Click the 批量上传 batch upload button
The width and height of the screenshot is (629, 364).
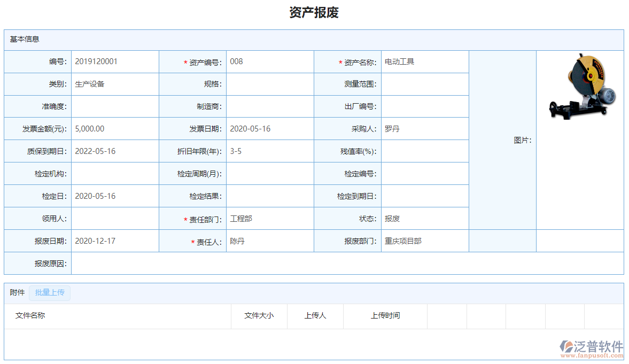pos(50,293)
